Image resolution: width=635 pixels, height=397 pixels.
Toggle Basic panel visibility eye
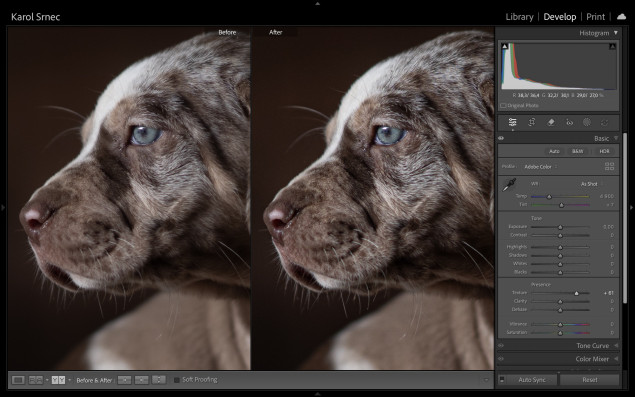tap(501, 138)
